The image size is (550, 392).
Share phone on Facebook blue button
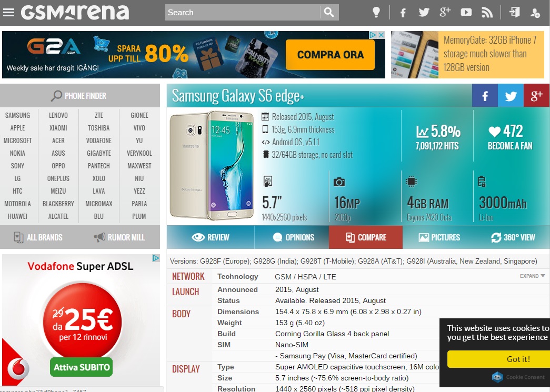[x=485, y=95]
